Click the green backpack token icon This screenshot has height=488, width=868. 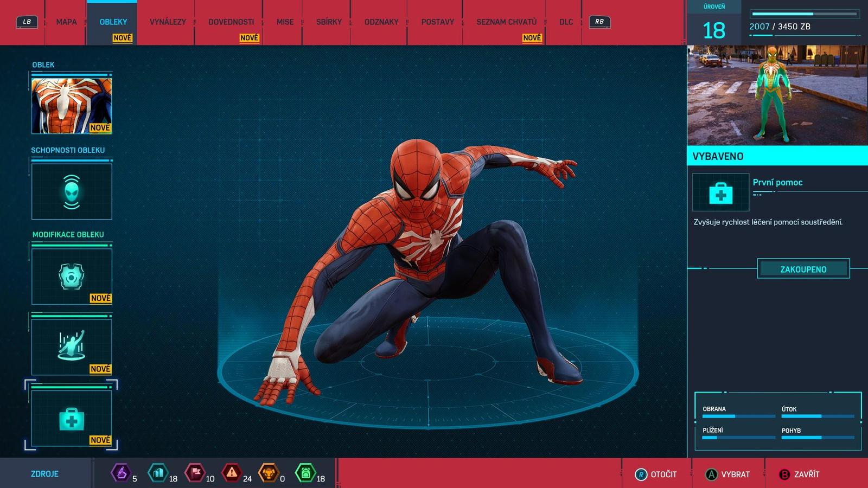[305, 473]
